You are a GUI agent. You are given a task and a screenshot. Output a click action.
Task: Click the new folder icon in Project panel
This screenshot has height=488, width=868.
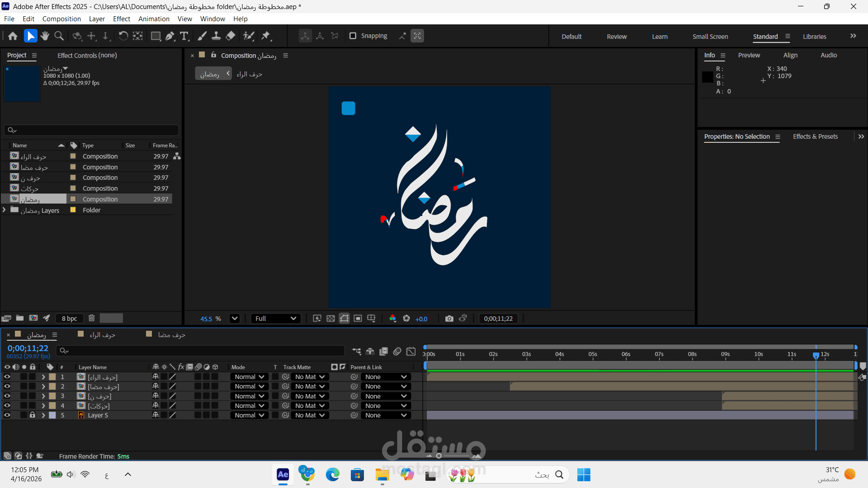[x=20, y=318]
